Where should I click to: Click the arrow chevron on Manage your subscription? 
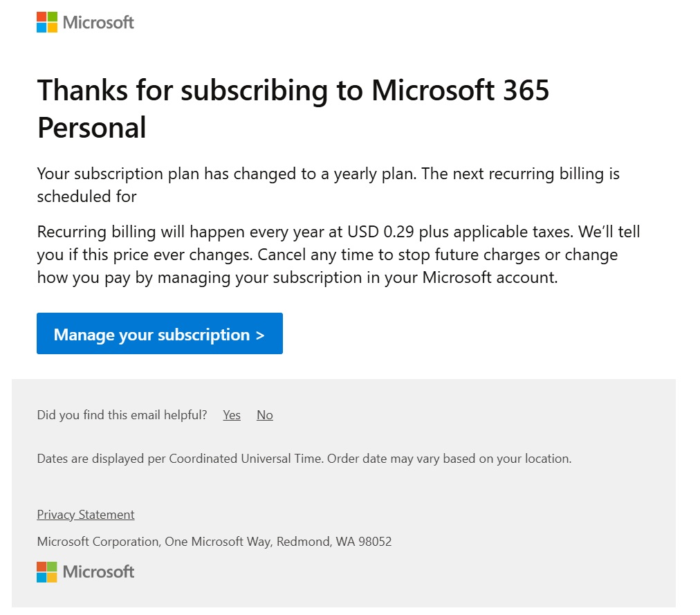point(260,335)
